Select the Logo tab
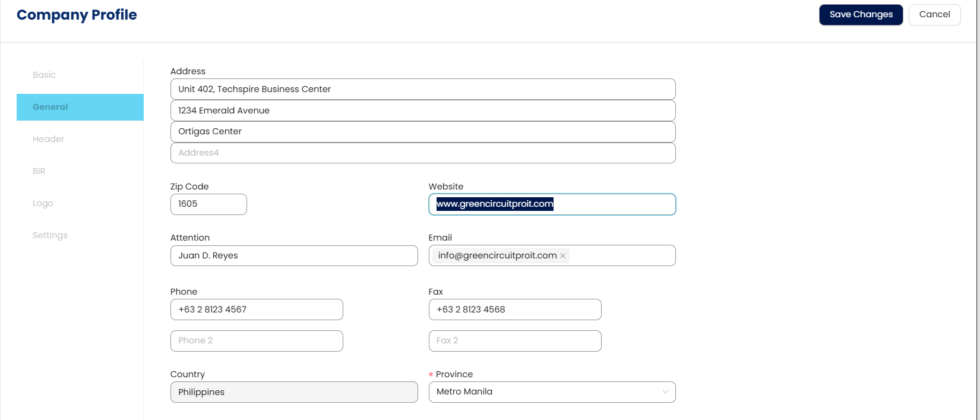 pos(43,203)
